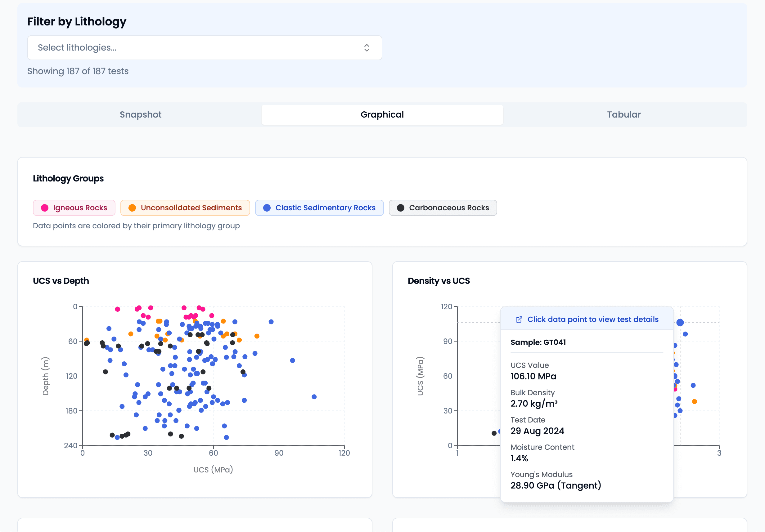Switch to the Snapshot tab

tap(140, 114)
